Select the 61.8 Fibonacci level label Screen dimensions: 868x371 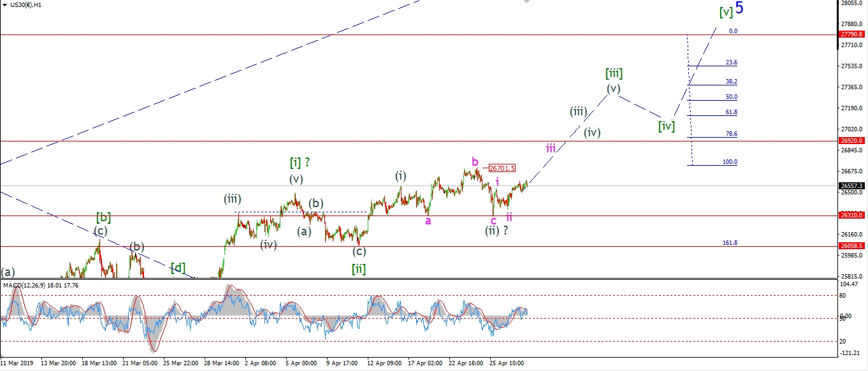tap(731, 112)
